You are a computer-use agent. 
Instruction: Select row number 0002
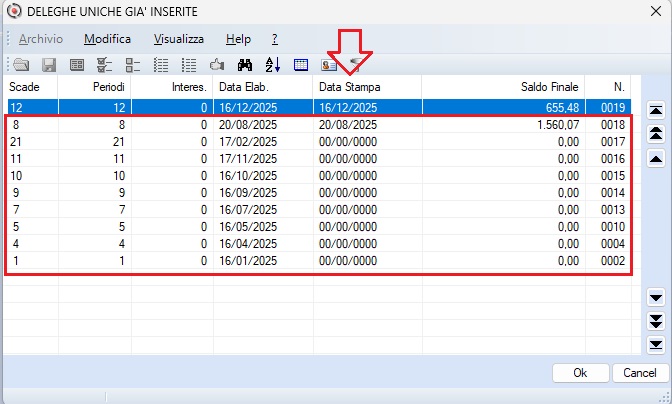click(613, 261)
